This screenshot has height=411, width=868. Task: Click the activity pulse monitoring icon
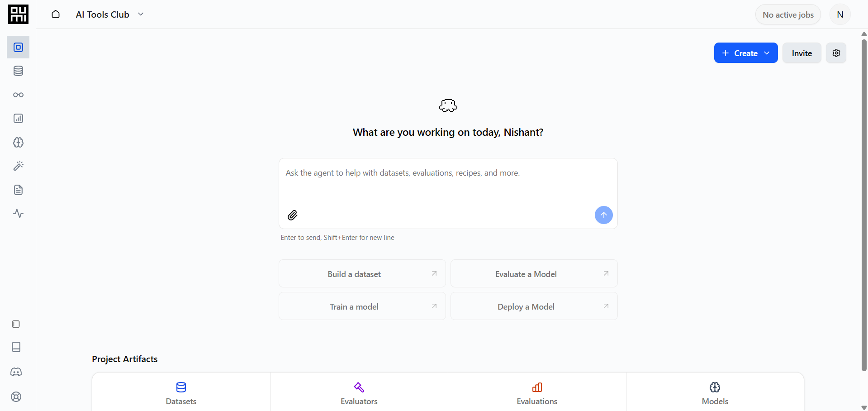click(18, 213)
